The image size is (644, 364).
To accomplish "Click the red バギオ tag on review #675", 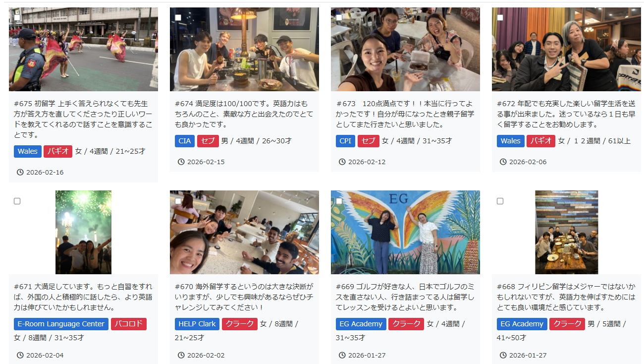I will 58,151.
